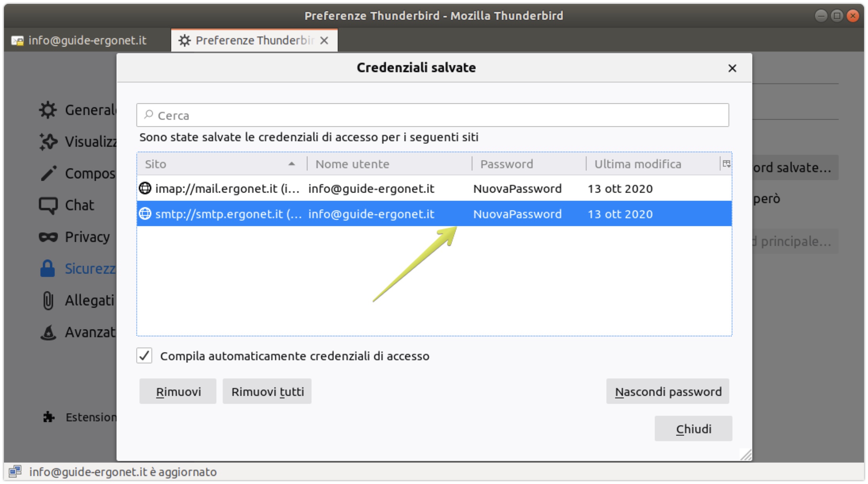Select the imap://mail.ergonet.it credential row
868x484 pixels.
click(434, 188)
